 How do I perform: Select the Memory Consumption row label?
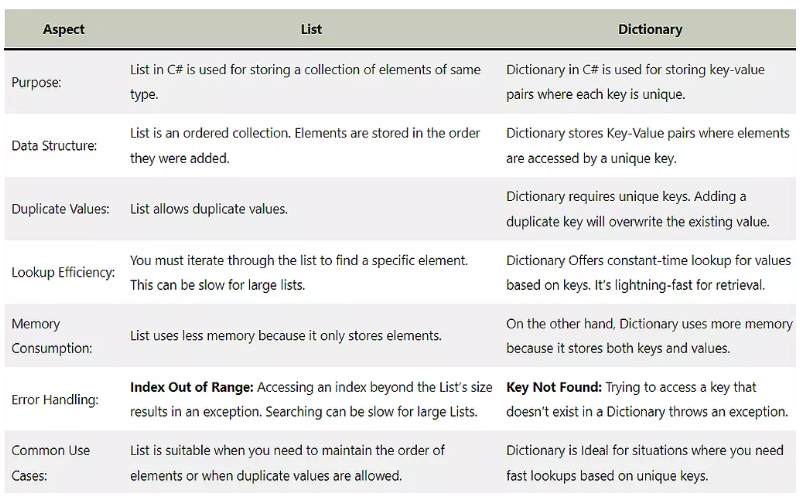click(52, 336)
